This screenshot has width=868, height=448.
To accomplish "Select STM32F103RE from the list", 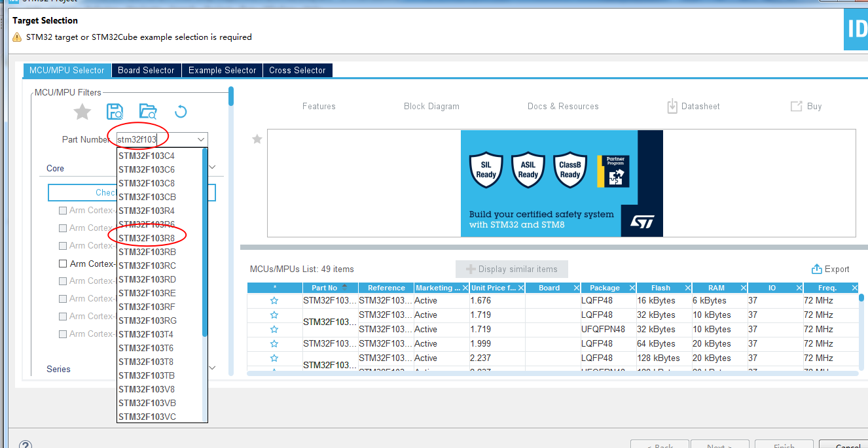I will [147, 293].
